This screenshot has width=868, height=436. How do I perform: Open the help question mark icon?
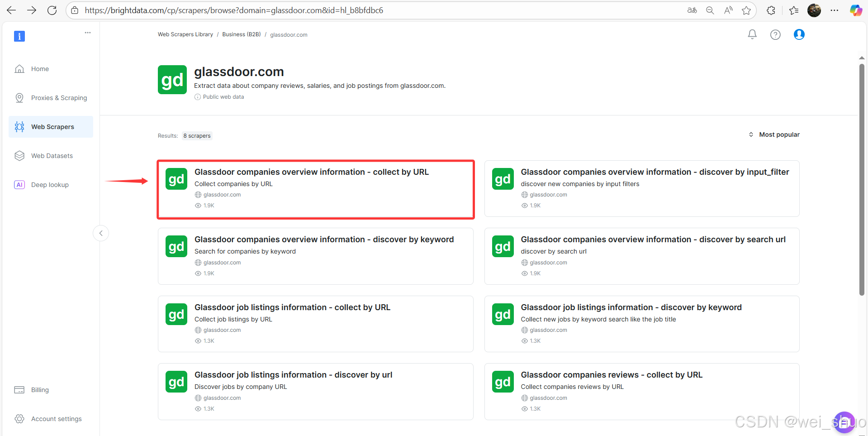(775, 34)
